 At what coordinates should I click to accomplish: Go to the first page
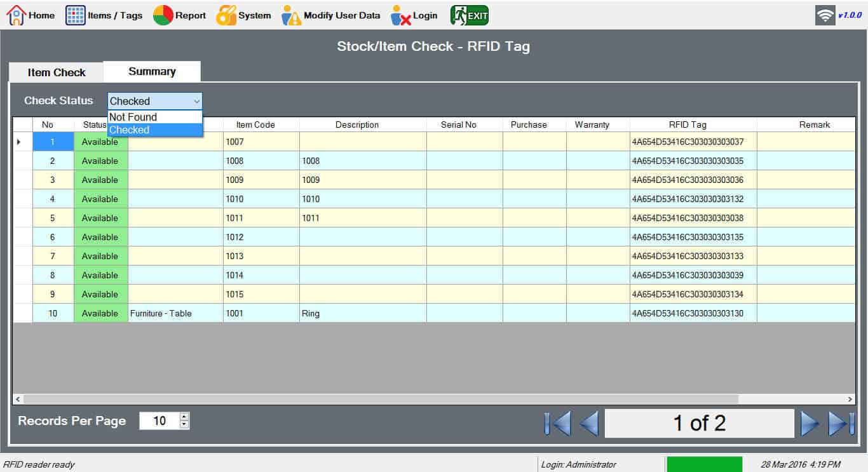click(x=558, y=424)
